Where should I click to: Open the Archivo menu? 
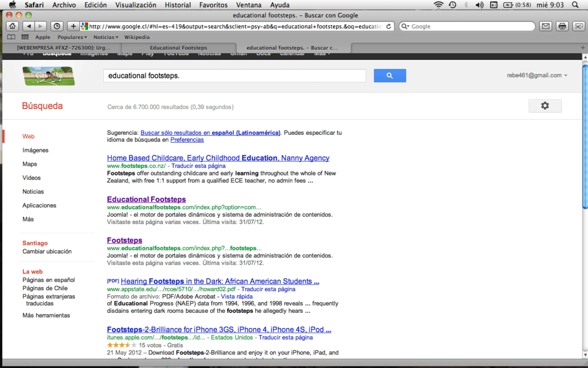(x=64, y=5)
